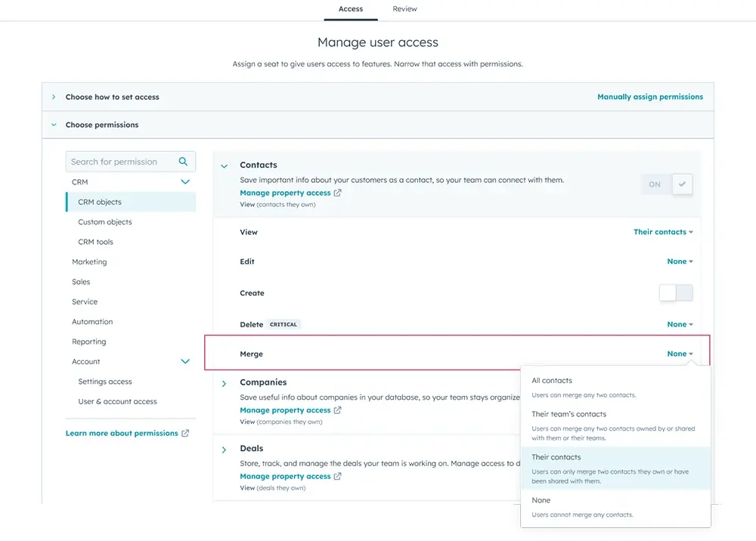Collapse the Choose permissions section
Viewport: 756px width, 541px height.
coord(54,125)
